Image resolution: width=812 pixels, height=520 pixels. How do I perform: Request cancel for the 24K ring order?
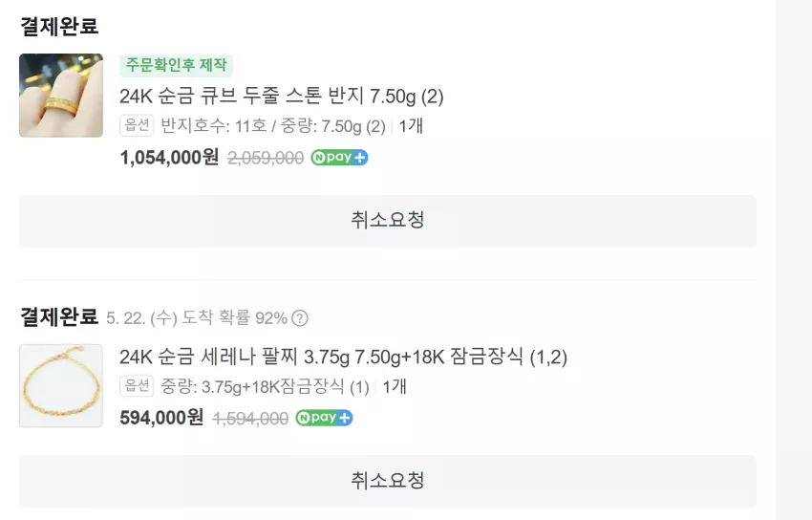[x=388, y=221]
